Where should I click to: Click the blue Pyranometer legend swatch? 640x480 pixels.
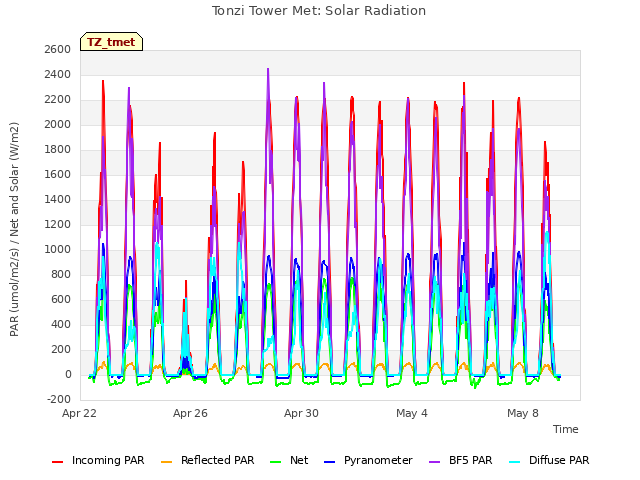[x=329, y=461]
